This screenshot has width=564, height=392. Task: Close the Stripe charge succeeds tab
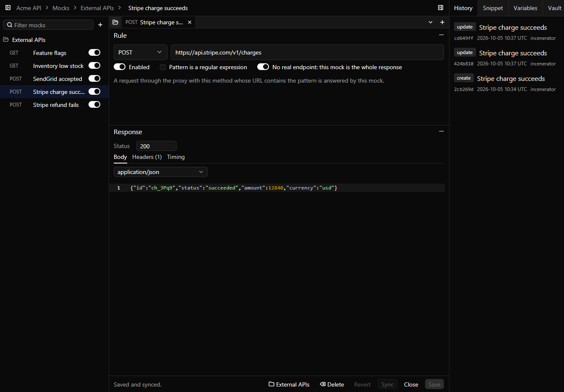pyautogui.click(x=190, y=22)
